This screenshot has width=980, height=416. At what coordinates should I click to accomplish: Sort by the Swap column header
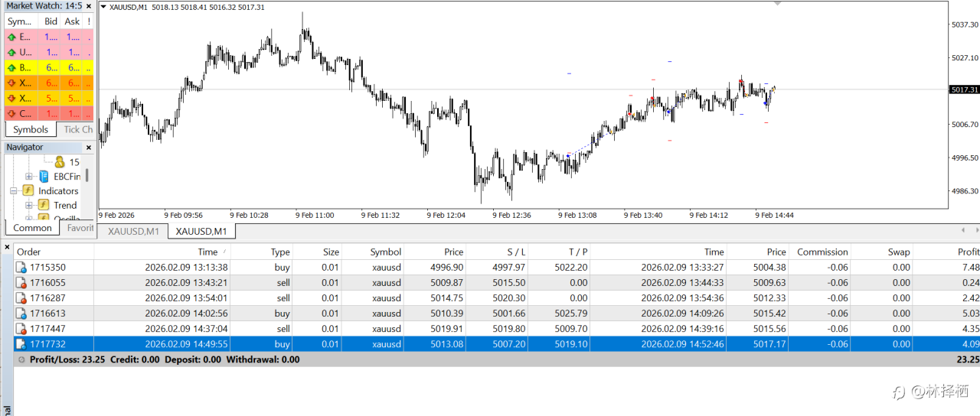tap(882, 252)
